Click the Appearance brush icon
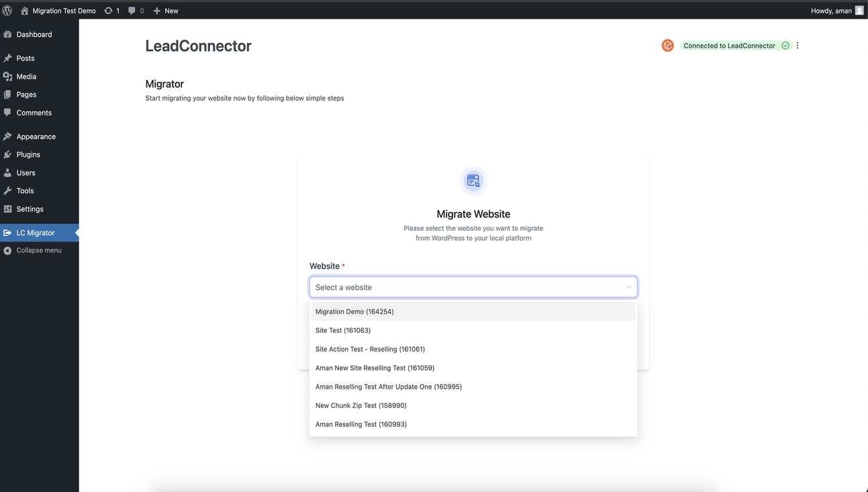The height and width of the screenshot is (492, 868). [x=8, y=136]
